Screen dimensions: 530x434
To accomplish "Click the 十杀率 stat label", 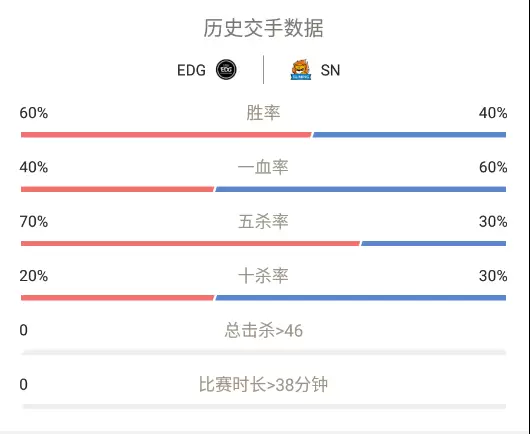I will click(x=263, y=276).
